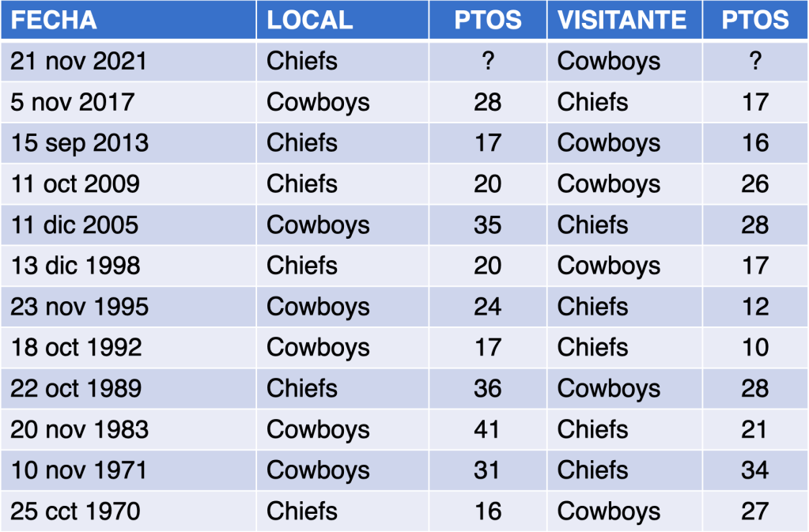The image size is (809, 532).
Task: Select the 23 nov 1995 date cell
Action: tap(79, 307)
